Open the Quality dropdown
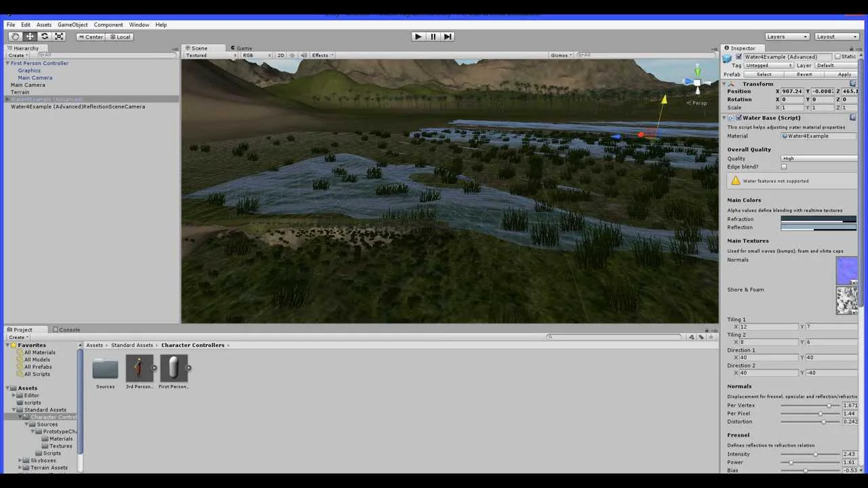 click(x=819, y=159)
